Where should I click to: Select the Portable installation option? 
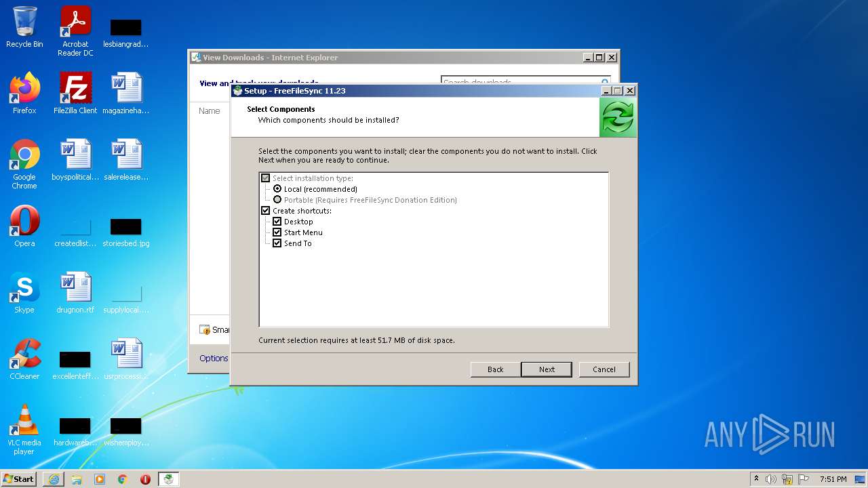[277, 200]
